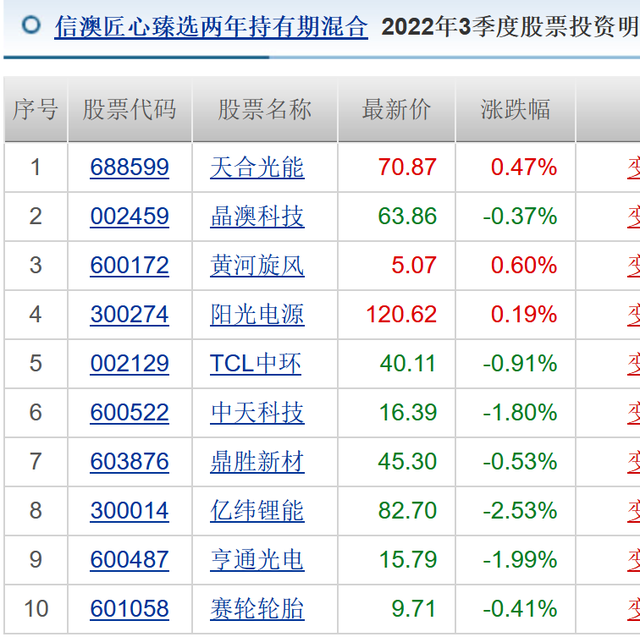Click the 涨跌幅 column header
This screenshot has width=640, height=637.
(516, 109)
